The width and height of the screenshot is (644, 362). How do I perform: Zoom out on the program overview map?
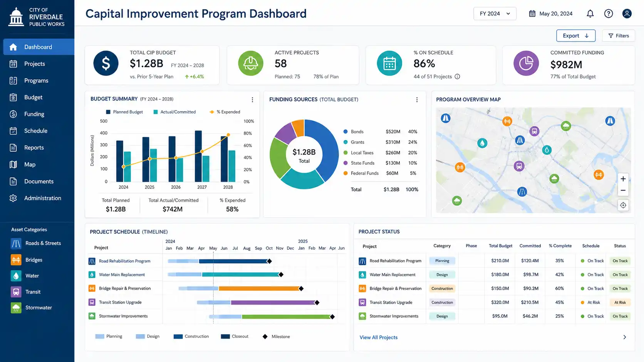(x=623, y=190)
